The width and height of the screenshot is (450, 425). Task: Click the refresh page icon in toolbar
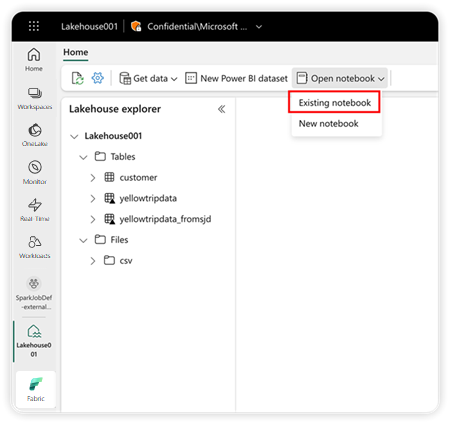[x=78, y=79]
